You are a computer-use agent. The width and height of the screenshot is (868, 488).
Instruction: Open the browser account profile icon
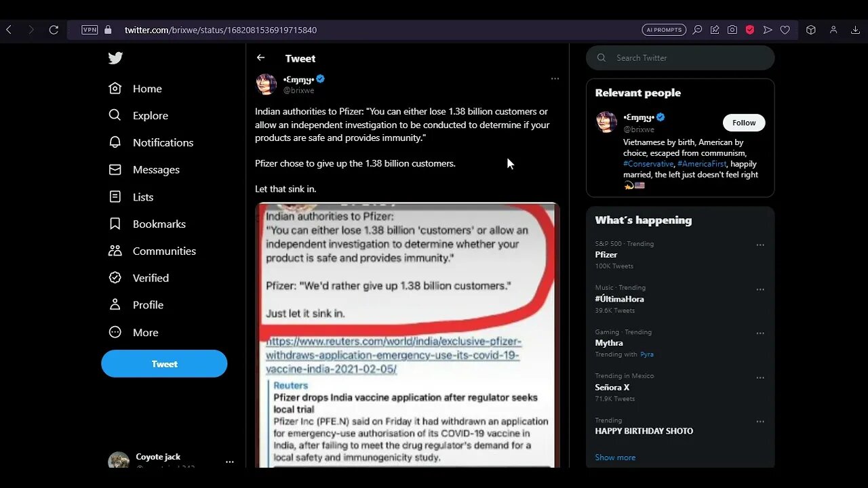click(x=833, y=30)
